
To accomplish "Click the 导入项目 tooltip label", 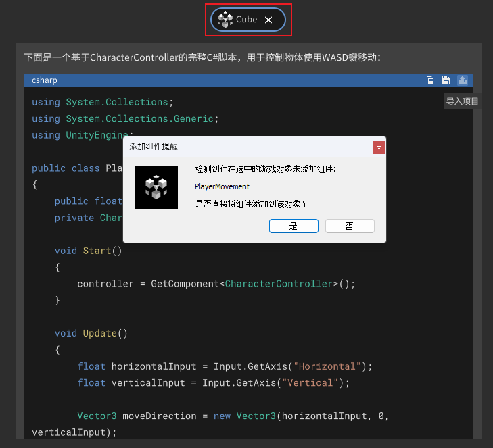I will [x=462, y=101].
